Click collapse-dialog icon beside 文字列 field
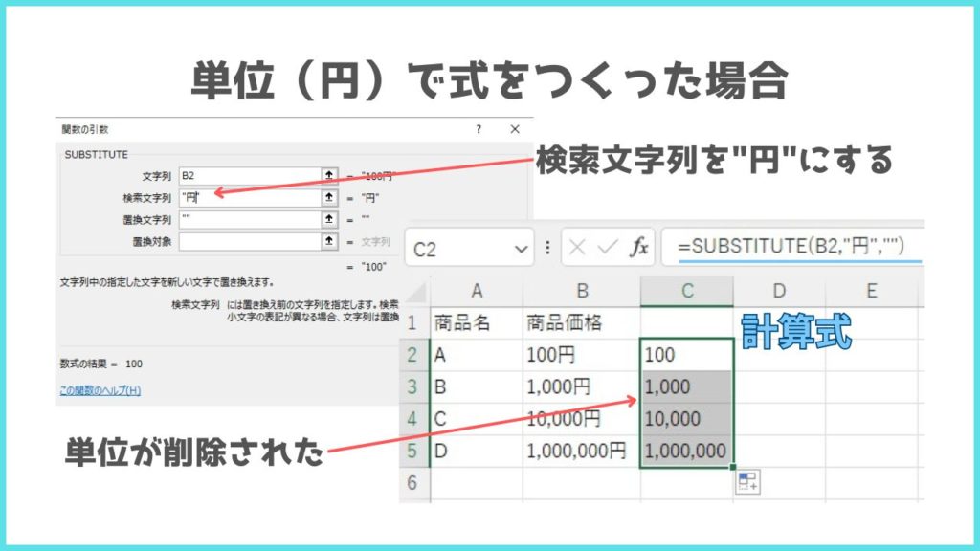The image size is (980, 551). click(330, 175)
